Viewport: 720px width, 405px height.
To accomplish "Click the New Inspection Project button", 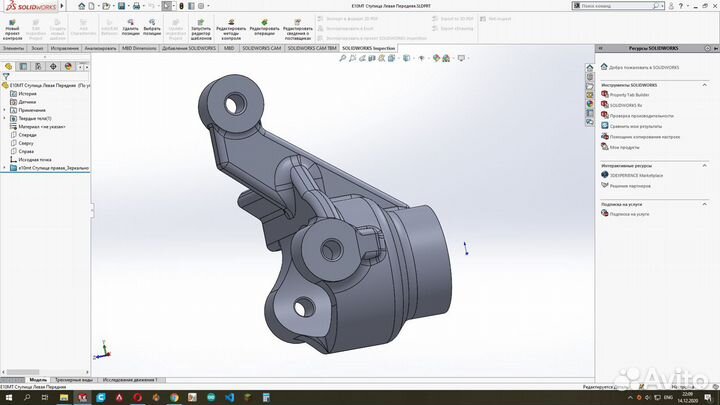I will (12, 28).
